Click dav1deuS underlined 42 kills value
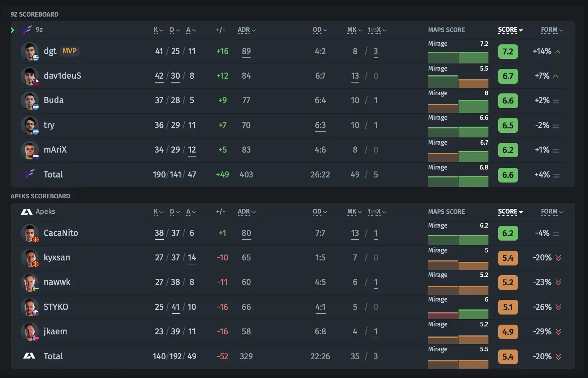This screenshot has height=378, width=588. 159,76
